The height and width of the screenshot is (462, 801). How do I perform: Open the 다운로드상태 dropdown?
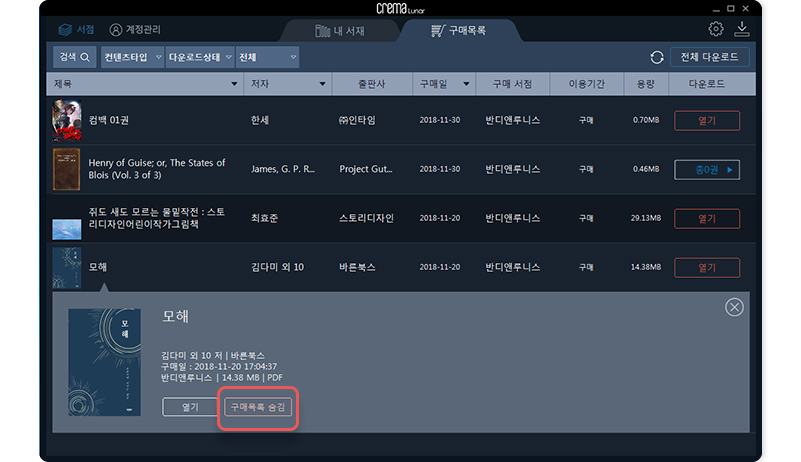tap(201, 58)
